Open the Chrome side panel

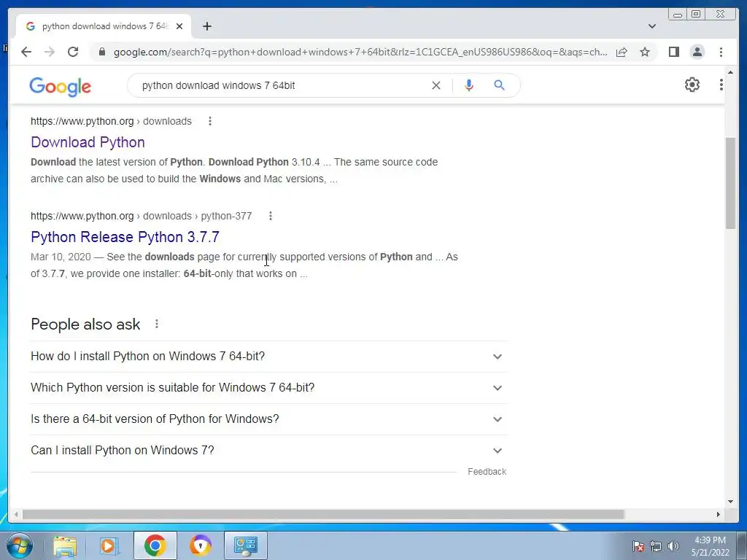click(673, 52)
